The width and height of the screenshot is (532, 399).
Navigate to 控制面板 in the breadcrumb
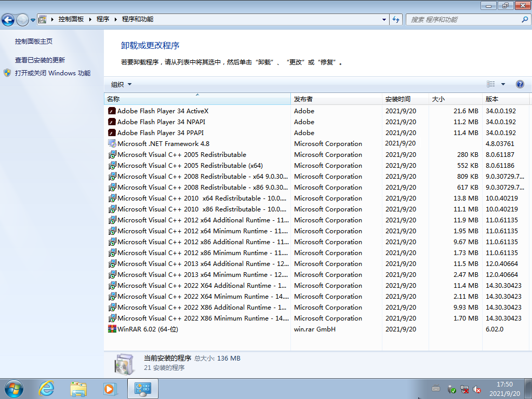point(70,19)
